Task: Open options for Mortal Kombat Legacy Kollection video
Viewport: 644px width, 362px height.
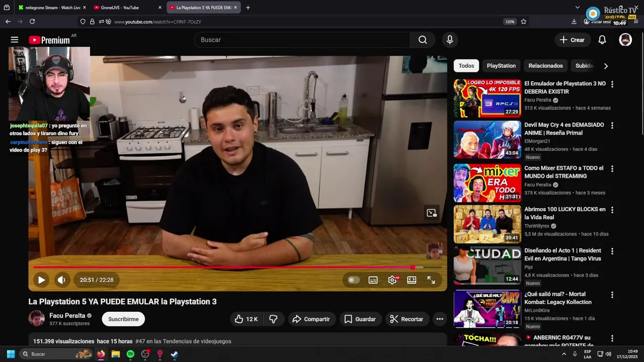Action: [612, 295]
